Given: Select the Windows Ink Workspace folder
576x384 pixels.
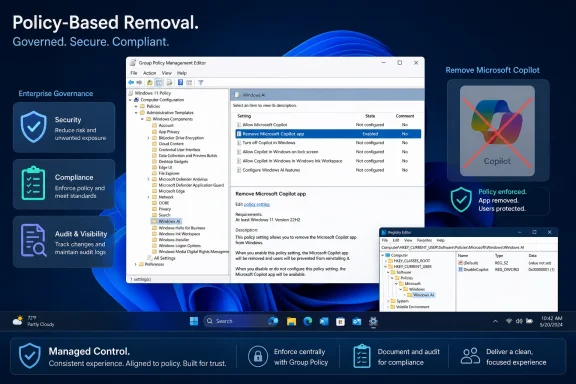Looking at the screenshot, I should pyautogui.click(x=176, y=234).
